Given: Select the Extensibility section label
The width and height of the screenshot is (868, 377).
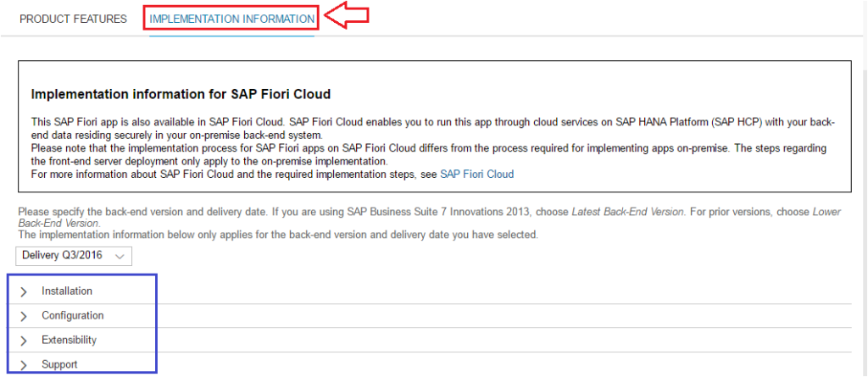Looking at the screenshot, I should pyautogui.click(x=70, y=340).
